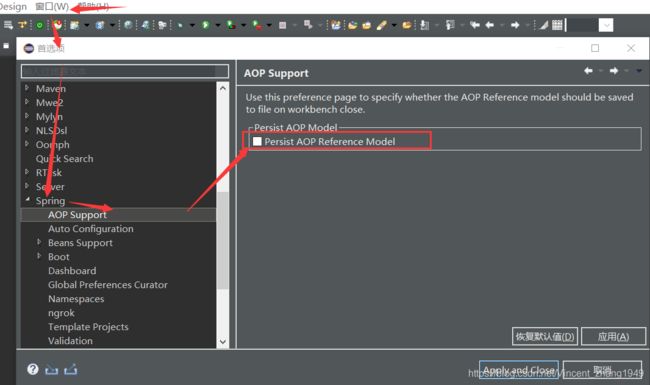Select Dashboard under Spring

click(x=72, y=271)
